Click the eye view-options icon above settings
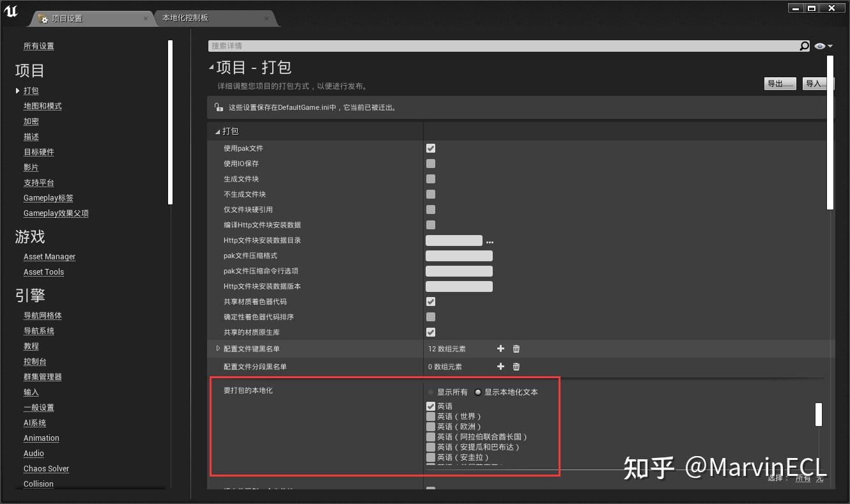850x504 pixels. [x=819, y=45]
